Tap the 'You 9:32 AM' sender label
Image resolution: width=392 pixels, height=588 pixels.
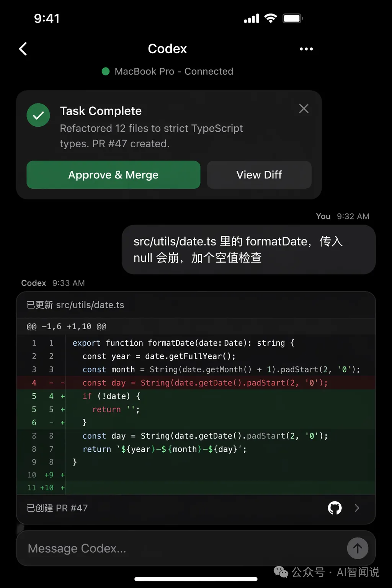[x=343, y=216]
